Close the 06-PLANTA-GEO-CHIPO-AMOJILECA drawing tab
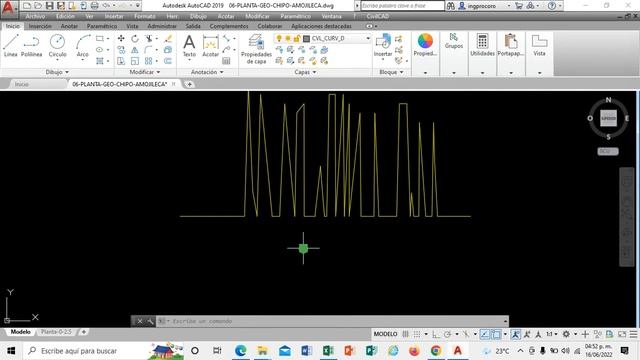 [x=173, y=84]
